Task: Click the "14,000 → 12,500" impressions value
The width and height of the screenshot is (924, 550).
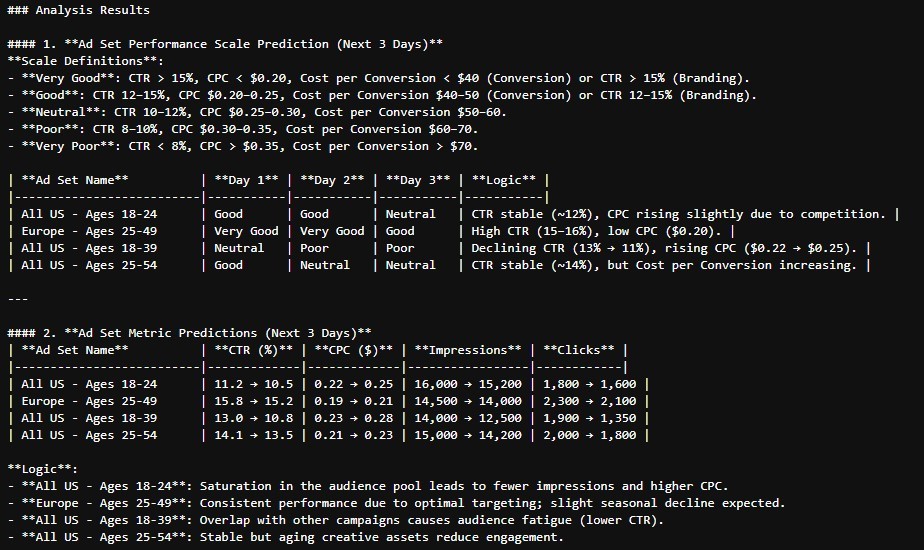Action: pos(468,419)
